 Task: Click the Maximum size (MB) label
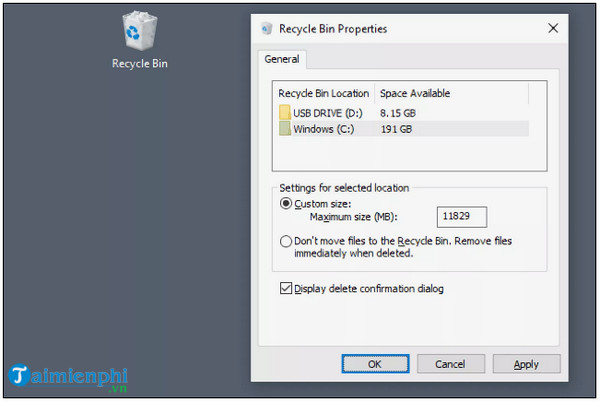coord(354,217)
